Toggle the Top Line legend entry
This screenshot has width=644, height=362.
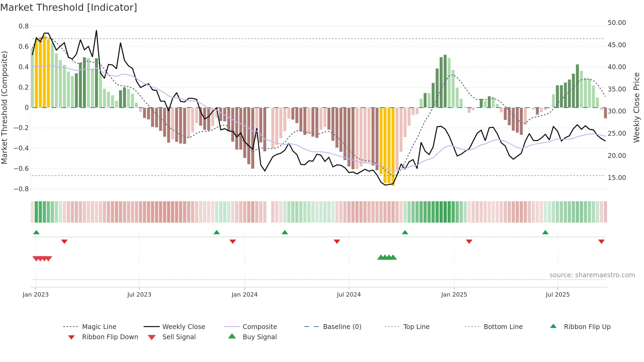click(407, 327)
